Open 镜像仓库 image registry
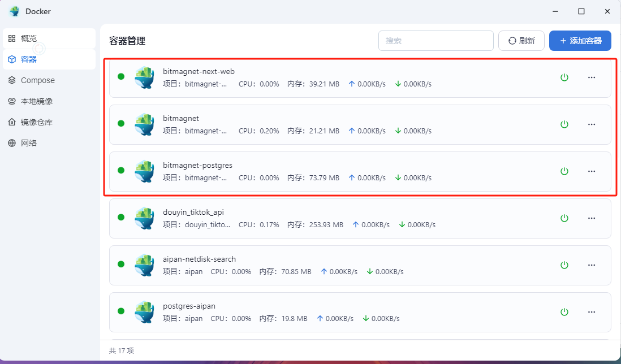This screenshot has height=364, width=621. (49, 122)
